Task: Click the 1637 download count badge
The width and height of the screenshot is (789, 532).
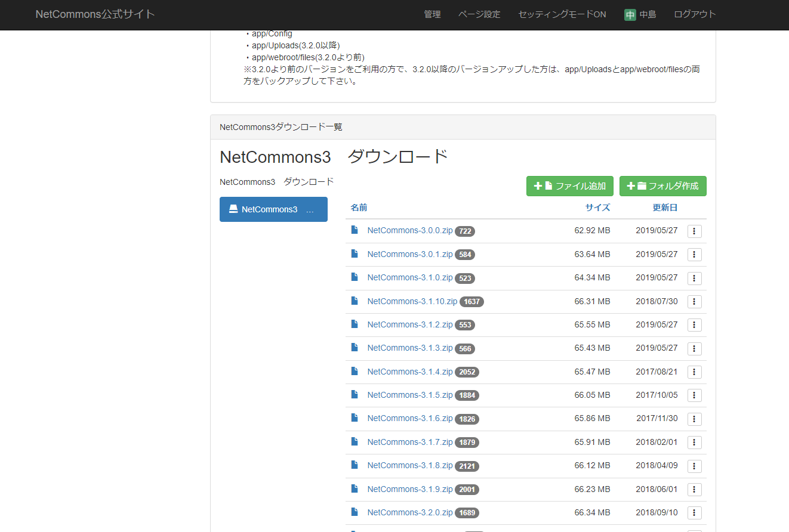Action: coord(471,302)
